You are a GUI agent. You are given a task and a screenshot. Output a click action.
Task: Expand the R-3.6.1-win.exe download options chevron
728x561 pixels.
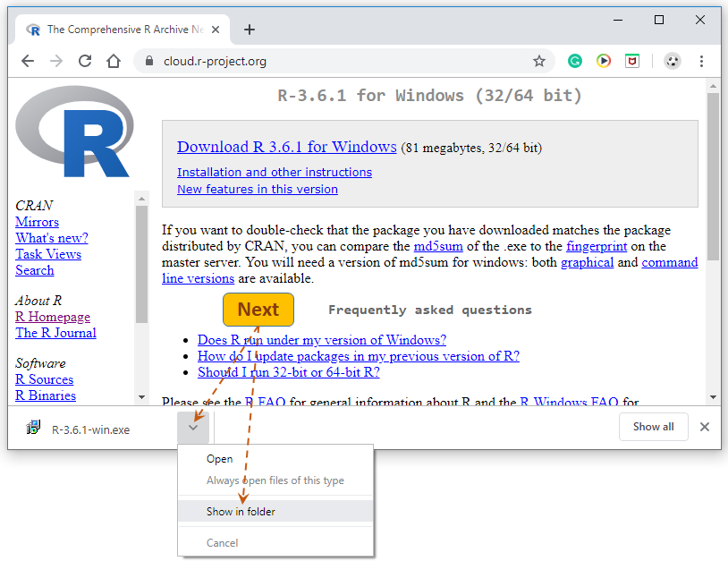tap(193, 428)
